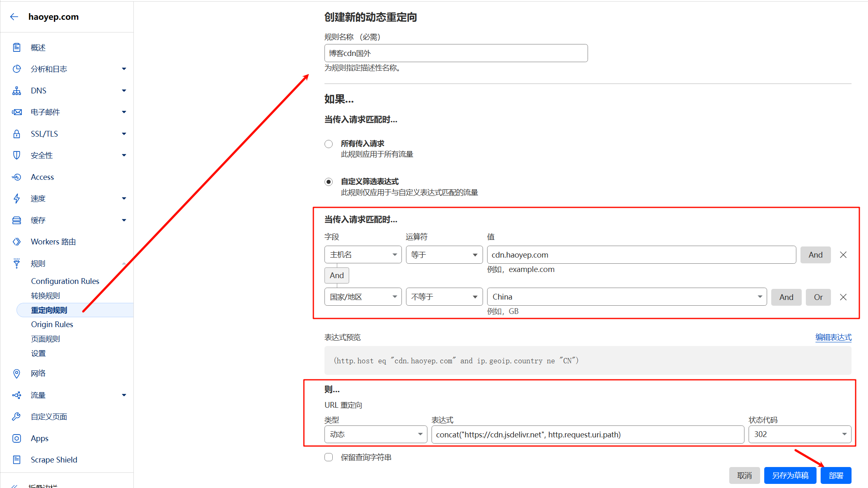Expand the 电子邮件 menu arrow
The height and width of the screenshot is (488, 868).
point(124,112)
